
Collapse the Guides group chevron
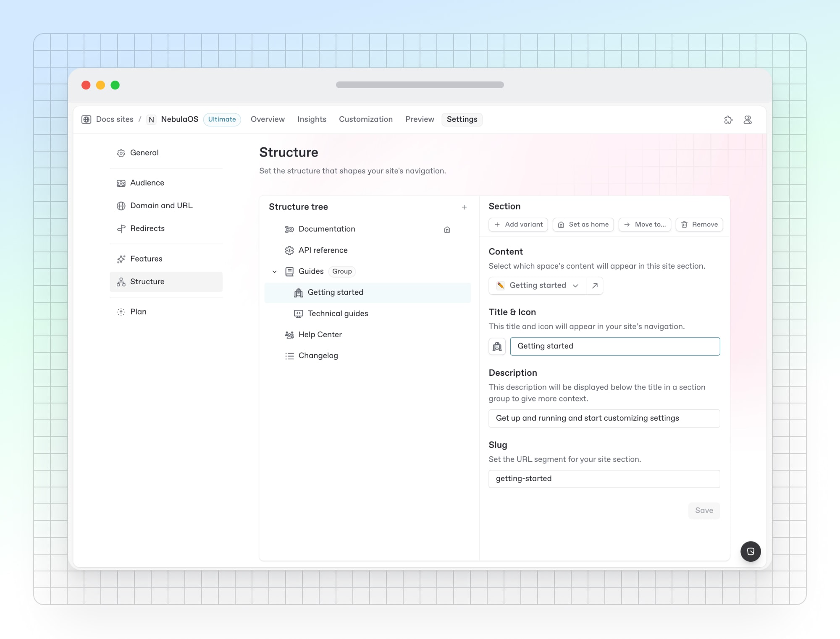point(274,272)
